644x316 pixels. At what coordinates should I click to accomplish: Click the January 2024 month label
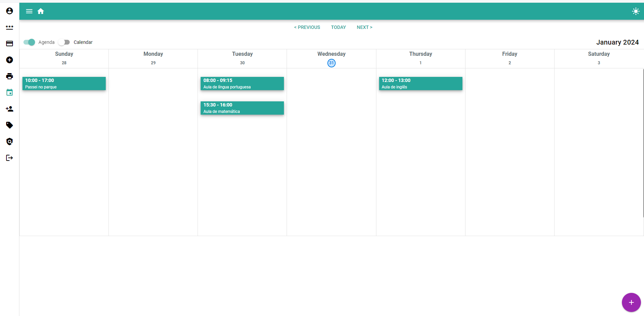coord(617,42)
